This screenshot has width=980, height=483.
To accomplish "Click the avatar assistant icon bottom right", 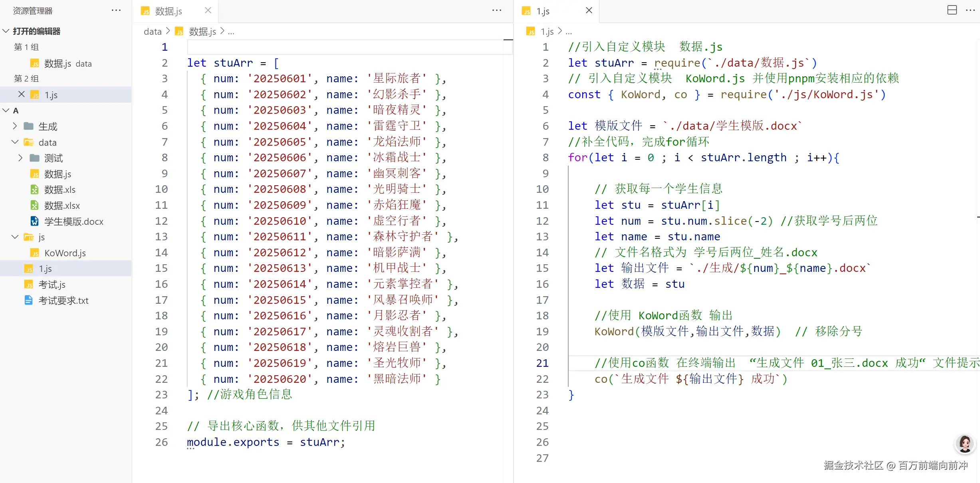I will (965, 444).
